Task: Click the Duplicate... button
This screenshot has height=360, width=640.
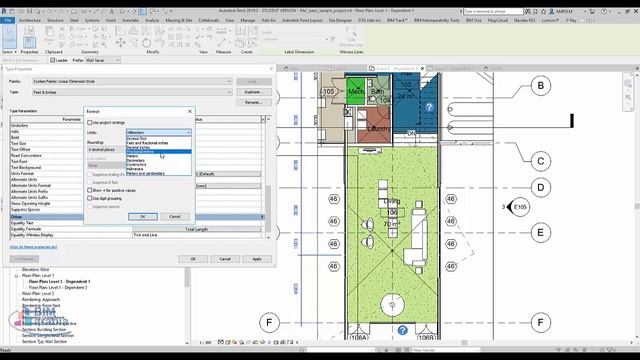Action: coord(254,92)
